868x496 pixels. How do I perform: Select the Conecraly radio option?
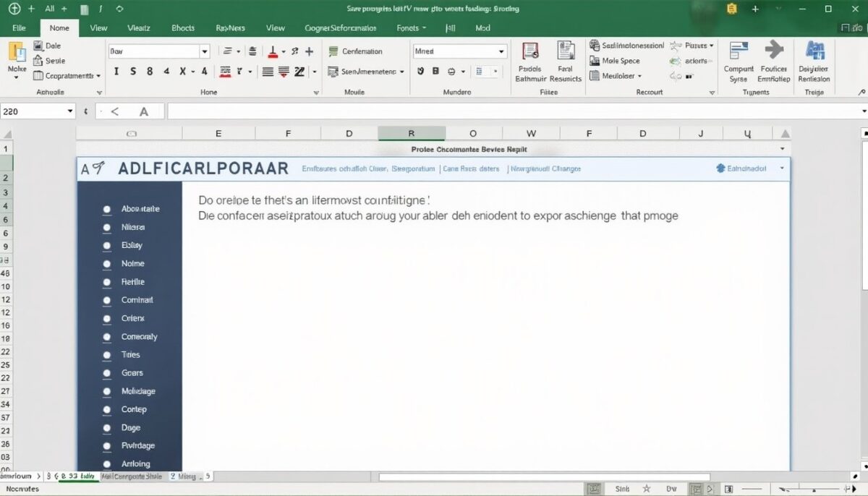pyautogui.click(x=107, y=337)
